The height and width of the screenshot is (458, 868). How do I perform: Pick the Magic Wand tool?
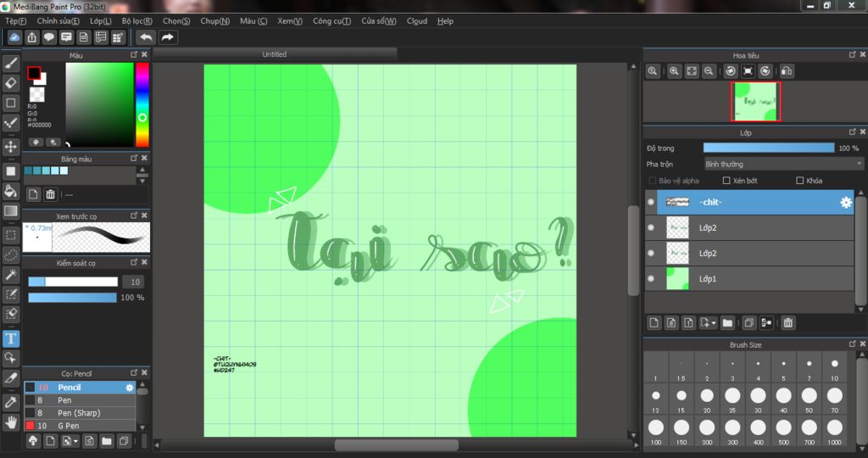tap(10, 275)
